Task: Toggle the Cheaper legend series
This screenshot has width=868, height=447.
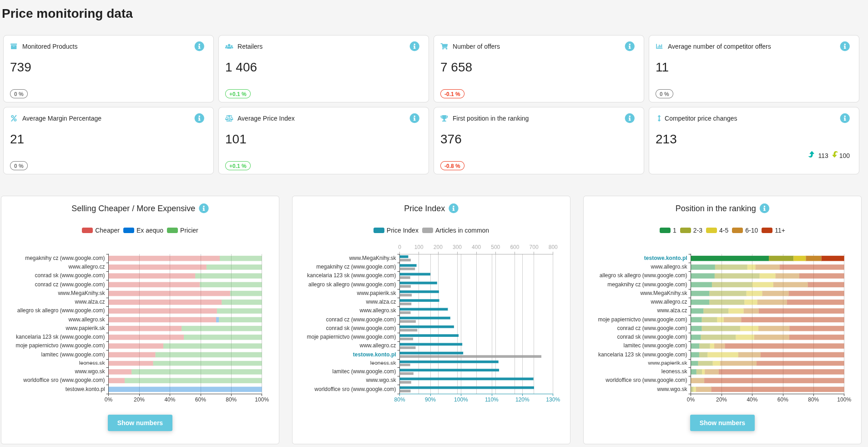Action: point(101,230)
